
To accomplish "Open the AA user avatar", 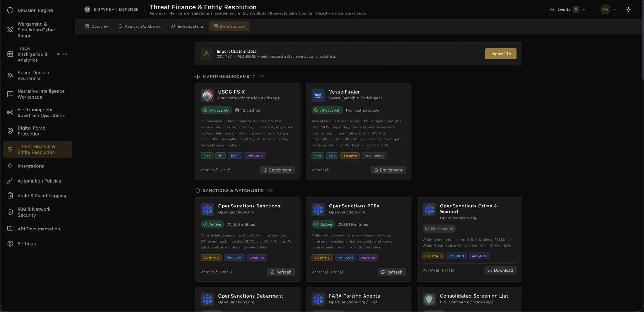I will pos(605,9).
